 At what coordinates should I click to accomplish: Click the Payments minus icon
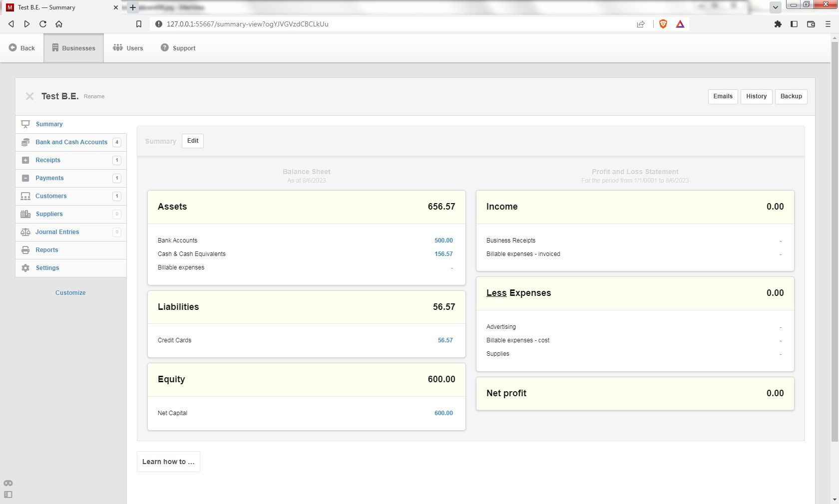(x=25, y=178)
